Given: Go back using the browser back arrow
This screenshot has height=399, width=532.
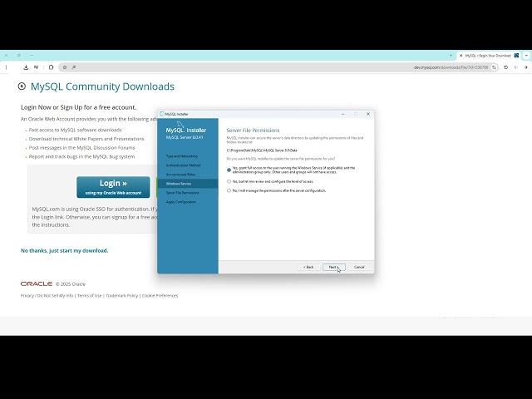Looking at the screenshot, I should coord(526,67).
